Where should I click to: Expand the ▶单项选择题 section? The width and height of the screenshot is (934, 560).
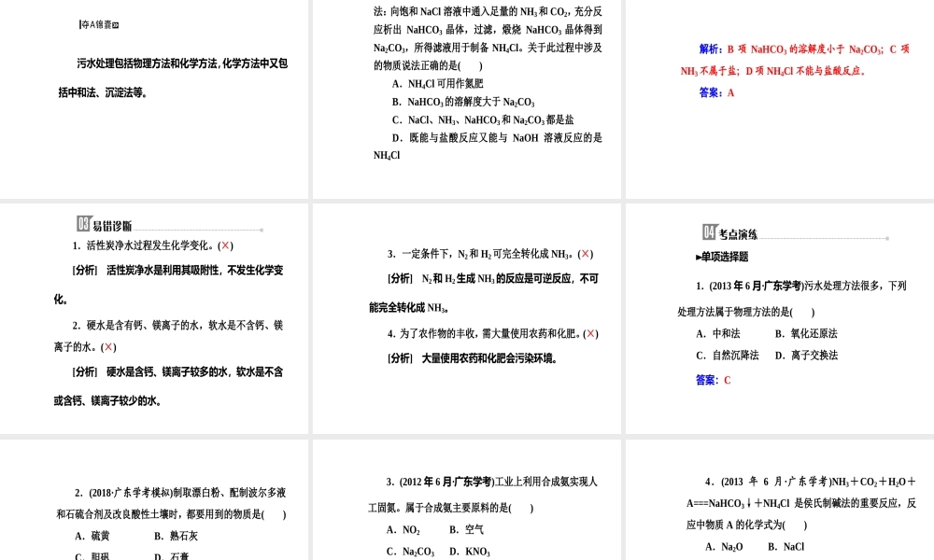click(720, 257)
